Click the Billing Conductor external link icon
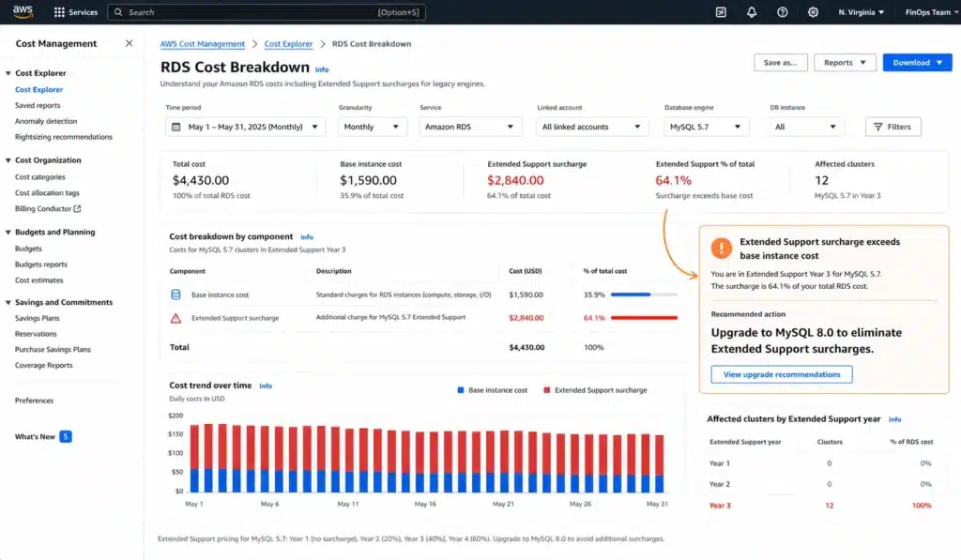 click(77, 208)
